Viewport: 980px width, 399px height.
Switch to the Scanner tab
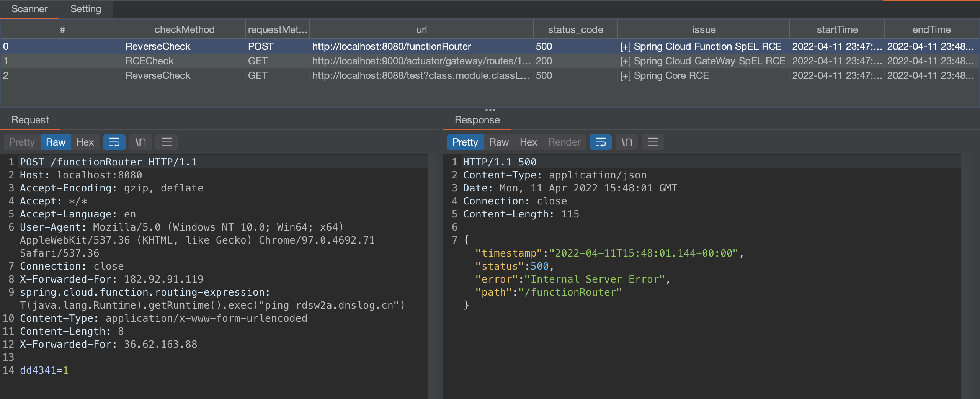(x=29, y=9)
